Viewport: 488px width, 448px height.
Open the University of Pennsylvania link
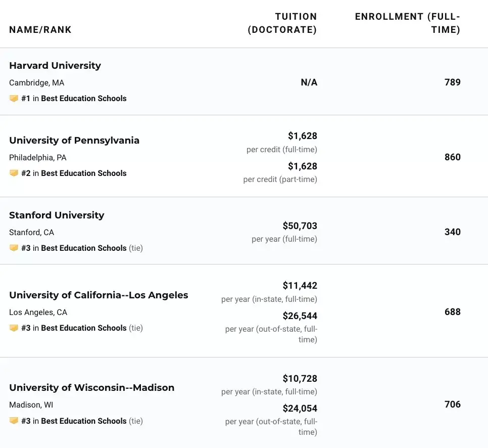74,141
